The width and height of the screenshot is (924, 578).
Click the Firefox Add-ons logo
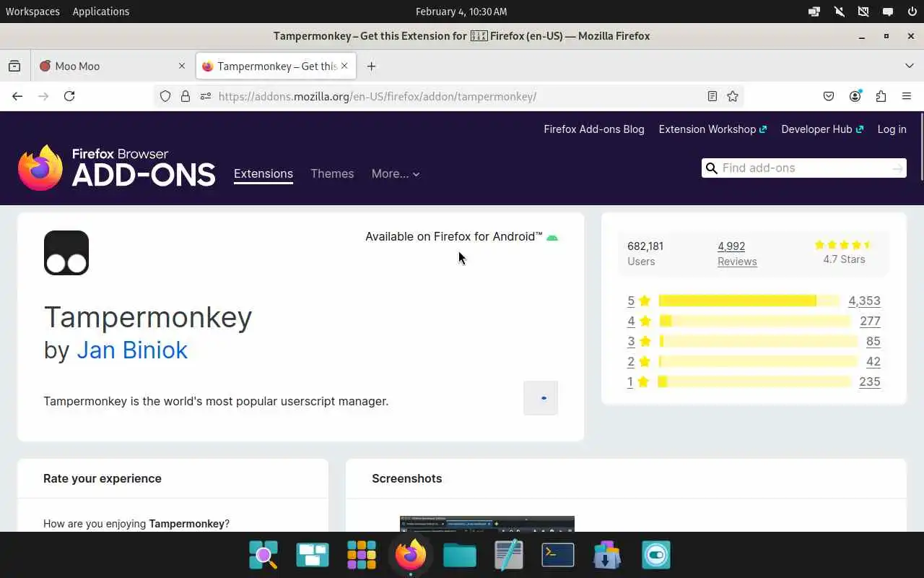point(116,168)
